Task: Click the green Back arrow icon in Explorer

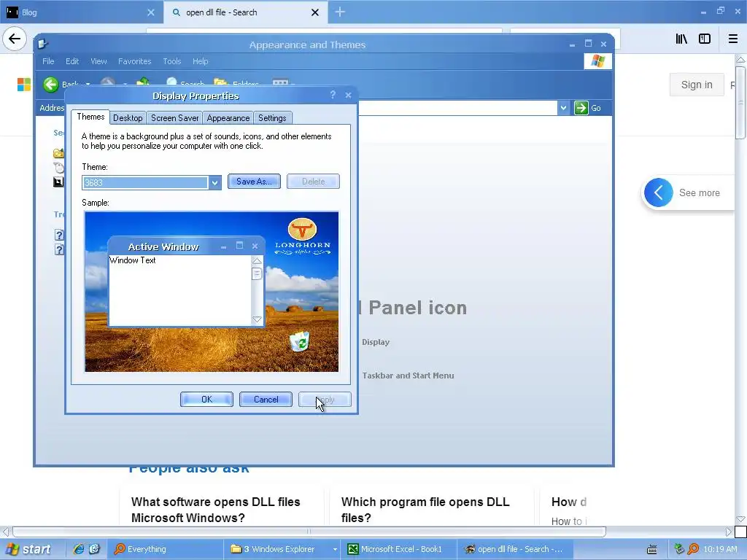Action: 50,85
